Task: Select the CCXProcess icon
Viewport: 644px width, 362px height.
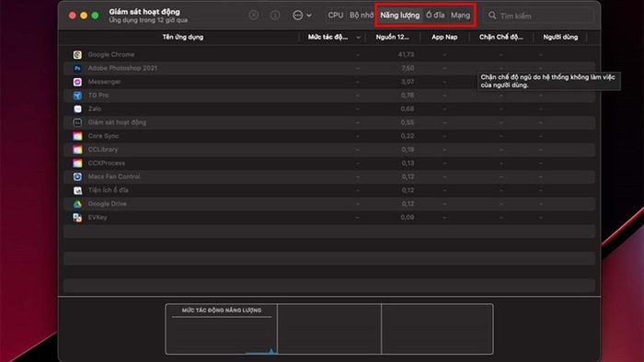Action: click(77, 164)
